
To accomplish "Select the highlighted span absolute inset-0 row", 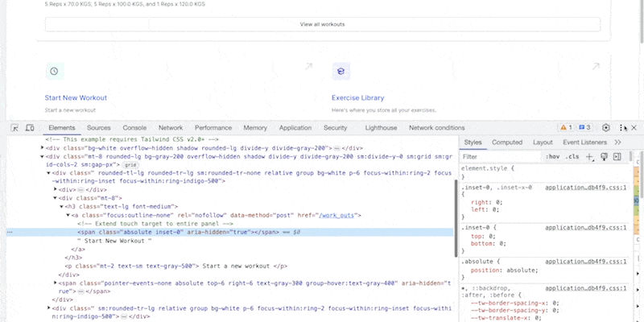I will (230, 232).
